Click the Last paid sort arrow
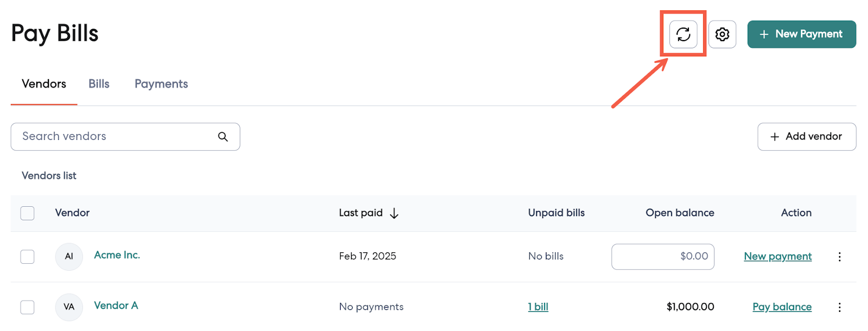This screenshot has width=868, height=331. point(394,213)
